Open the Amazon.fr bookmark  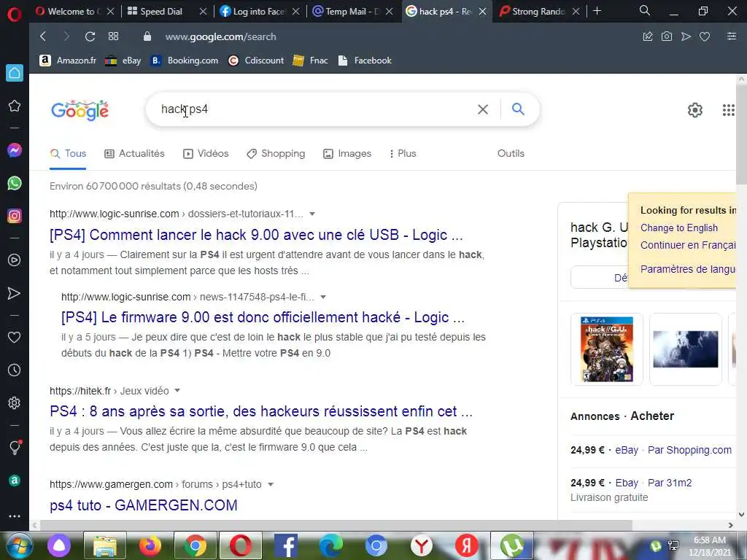[x=68, y=61]
